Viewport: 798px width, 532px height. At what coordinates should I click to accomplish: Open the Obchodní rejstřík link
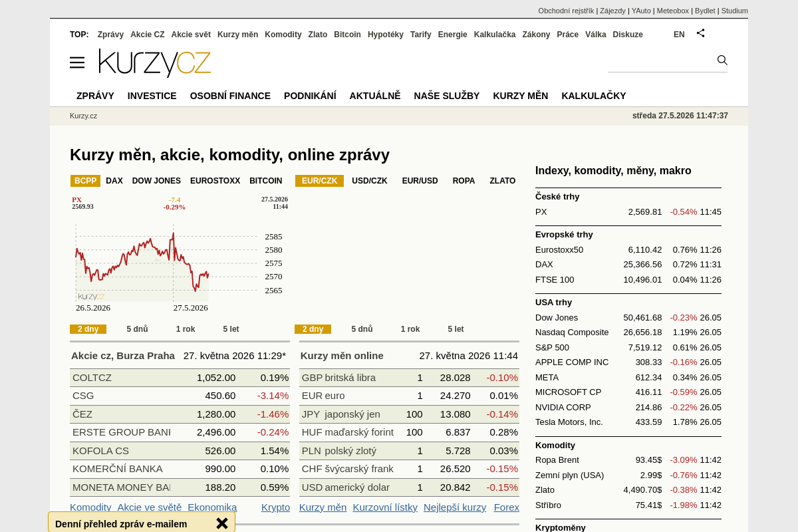point(566,11)
